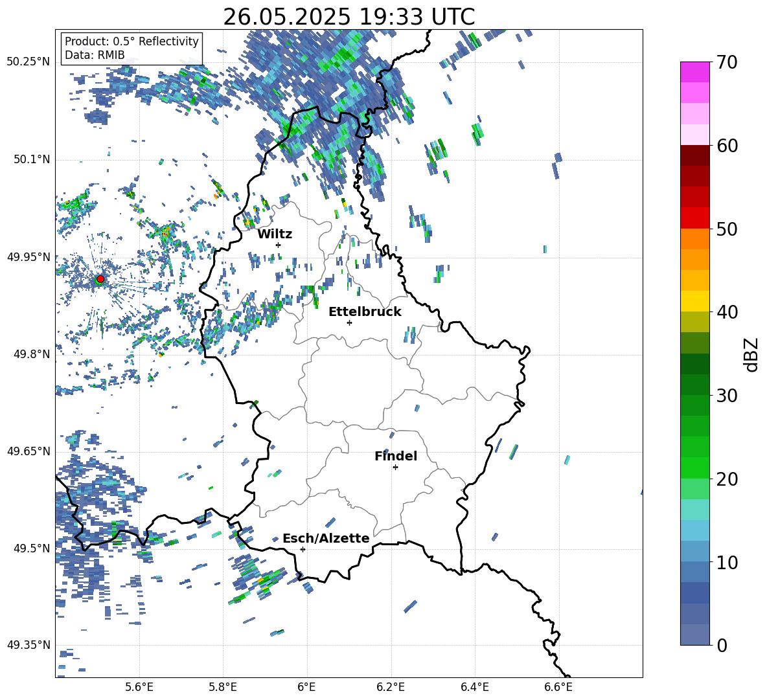Click the longitude label 6.4°E
Image resolution: width=767 pixels, height=700 pixels.
474,687
